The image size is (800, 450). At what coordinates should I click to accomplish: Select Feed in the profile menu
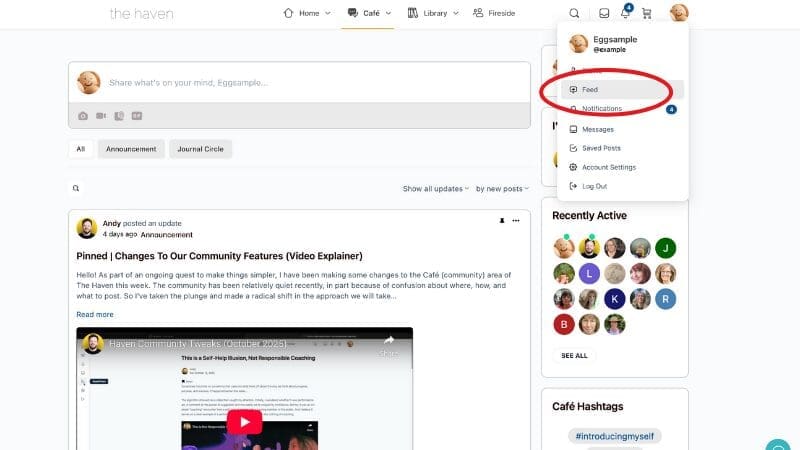590,90
